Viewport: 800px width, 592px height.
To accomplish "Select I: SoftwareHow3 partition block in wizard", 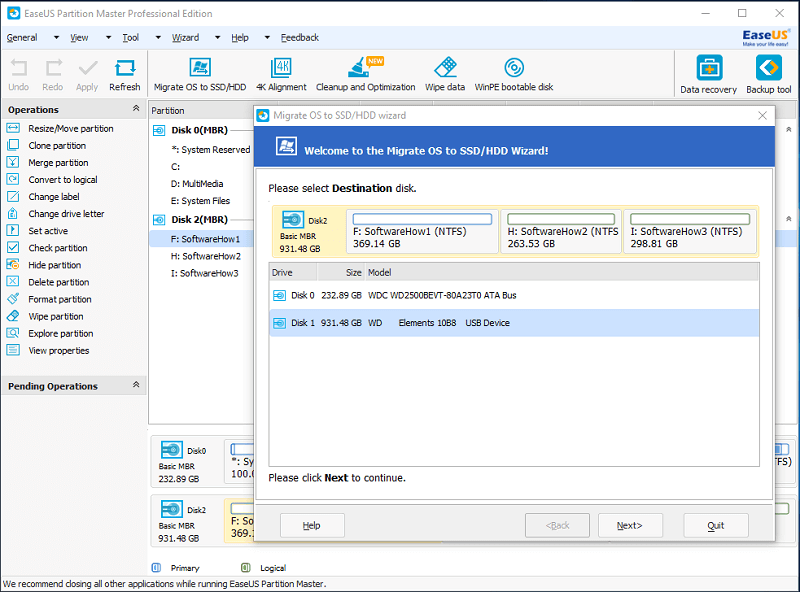I will pyautogui.click(x=690, y=232).
